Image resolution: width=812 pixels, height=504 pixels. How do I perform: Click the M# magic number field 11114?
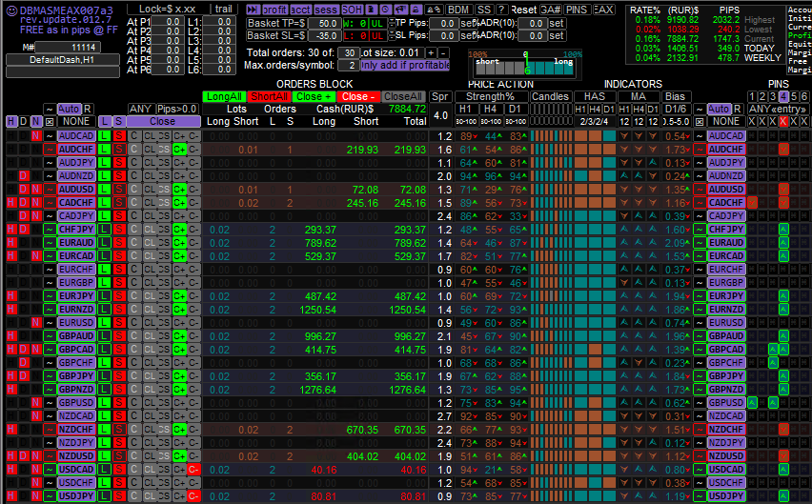click(x=69, y=47)
